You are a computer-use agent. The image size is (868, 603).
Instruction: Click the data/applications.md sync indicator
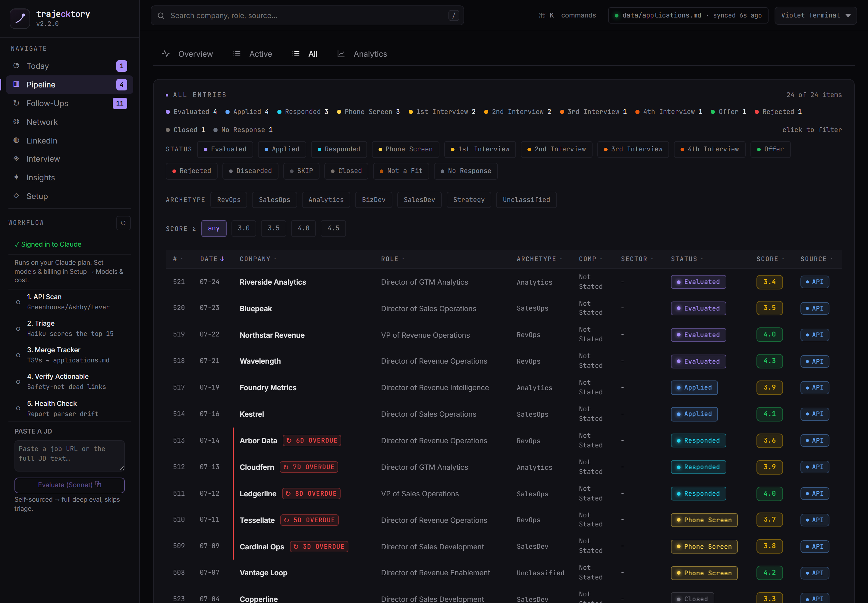click(688, 15)
